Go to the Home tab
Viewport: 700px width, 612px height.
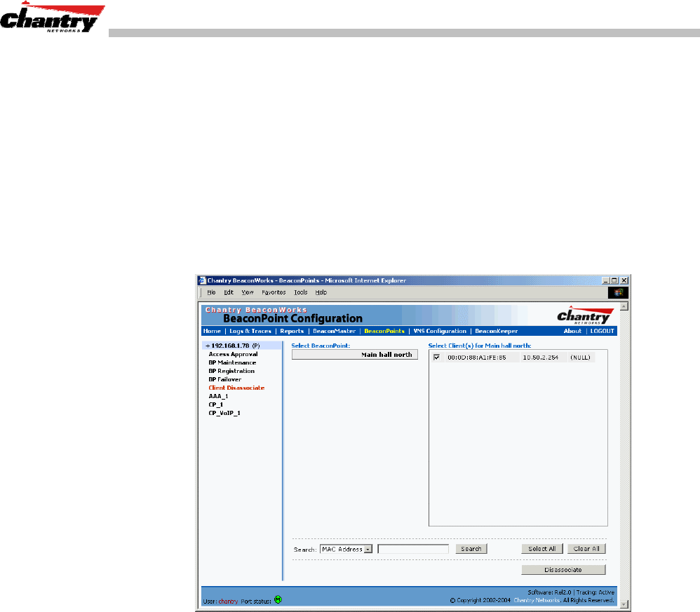click(212, 331)
